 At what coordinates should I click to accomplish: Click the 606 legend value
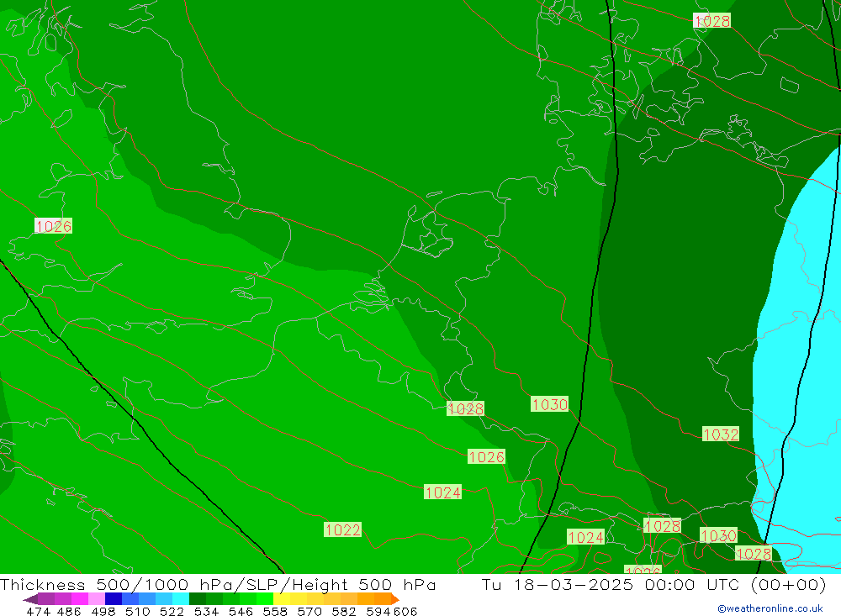pos(405,611)
